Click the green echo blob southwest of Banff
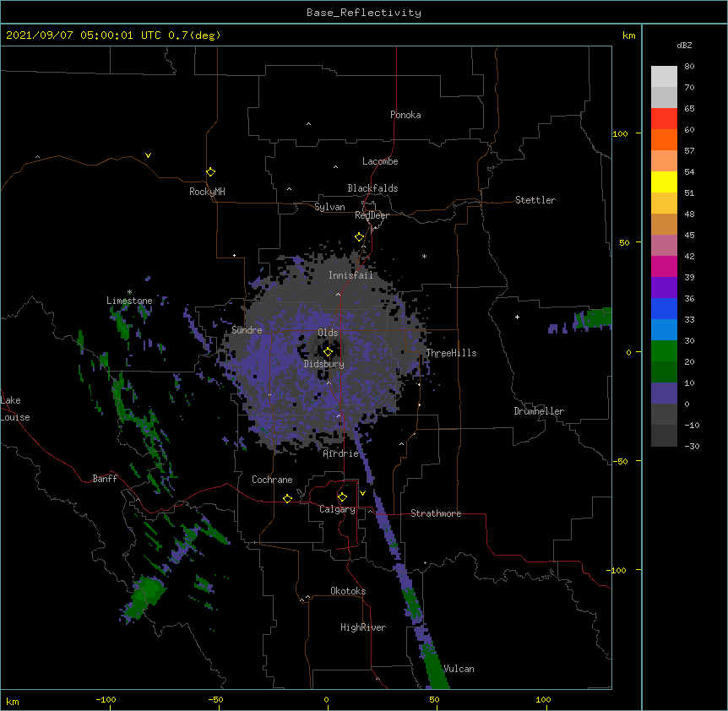This screenshot has height=711, width=728. [x=146, y=596]
